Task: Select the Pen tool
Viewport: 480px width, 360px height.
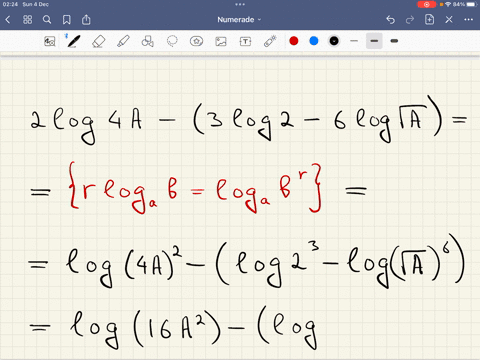Action: (73, 41)
